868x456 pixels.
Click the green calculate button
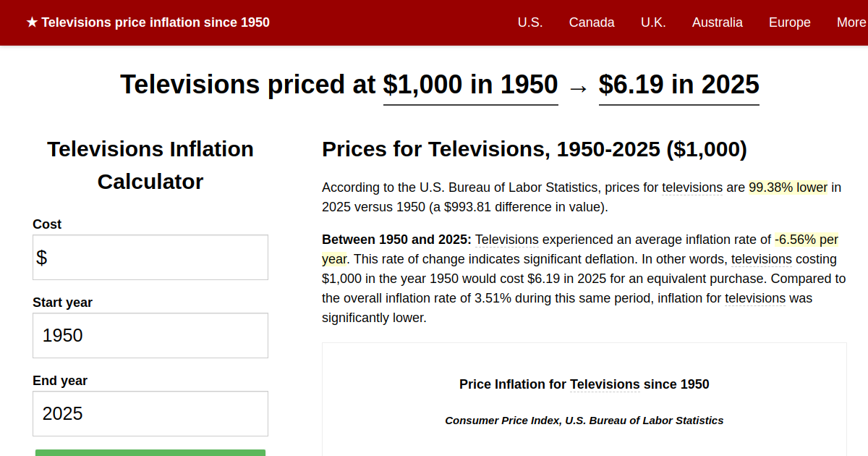point(150,452)
